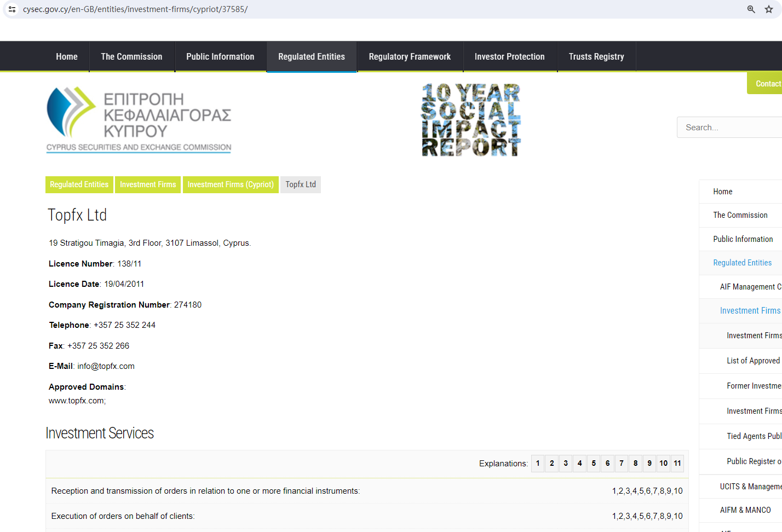
Task: Click the licence number 138/11
Action: point(129,264)
